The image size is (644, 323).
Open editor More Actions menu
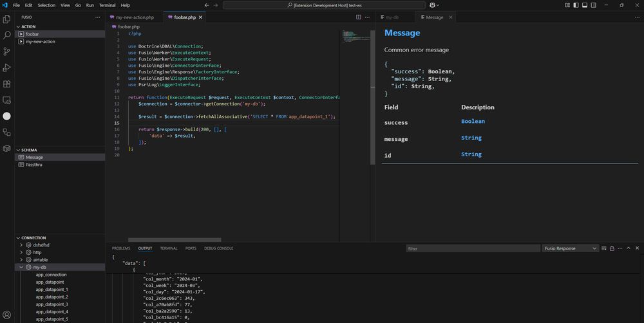[367, 17]
